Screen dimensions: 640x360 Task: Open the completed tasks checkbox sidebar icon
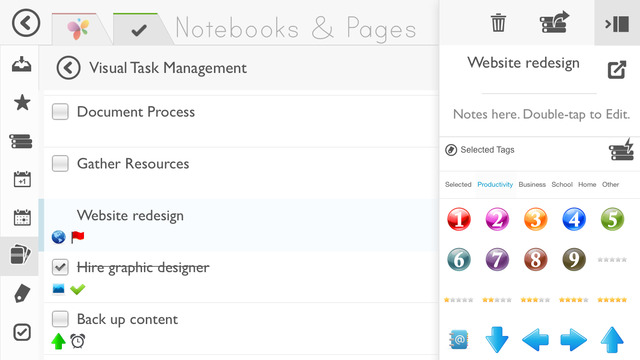coord(22,332)
